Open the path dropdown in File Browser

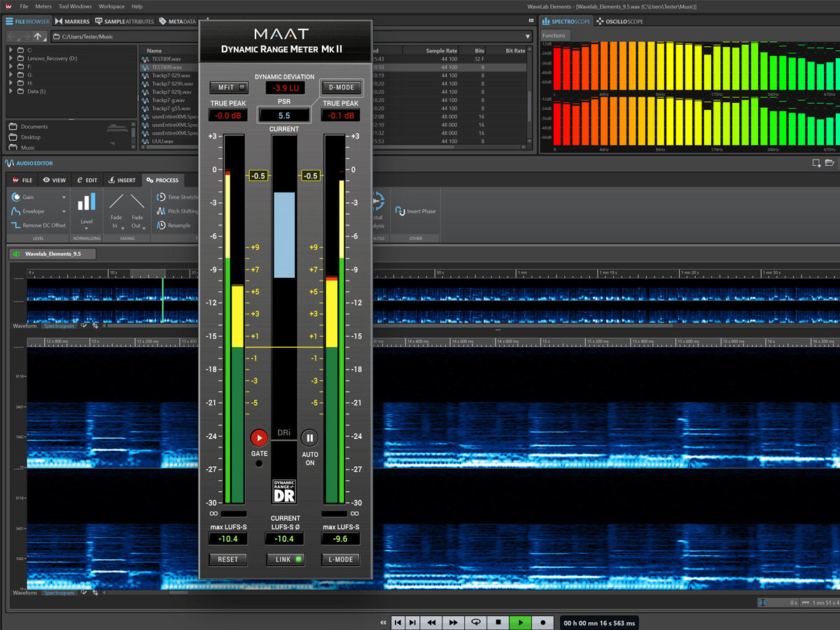(528, 36)
